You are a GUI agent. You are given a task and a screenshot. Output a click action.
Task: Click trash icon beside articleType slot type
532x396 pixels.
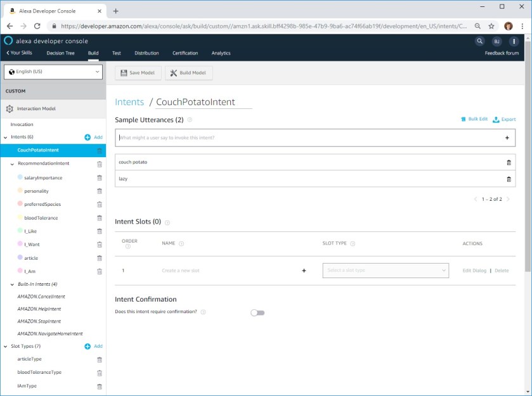point(100,359)
